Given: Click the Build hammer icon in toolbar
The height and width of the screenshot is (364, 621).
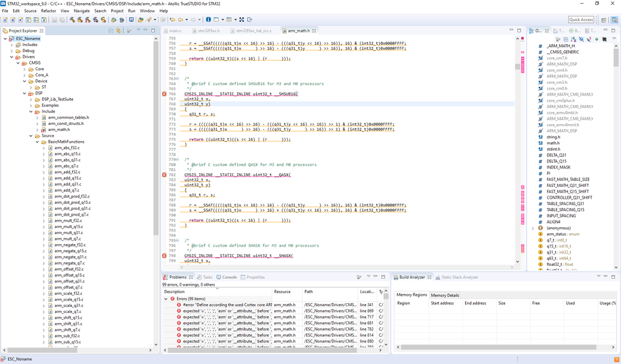Looking at the screenshot, I should pos(72,19).
